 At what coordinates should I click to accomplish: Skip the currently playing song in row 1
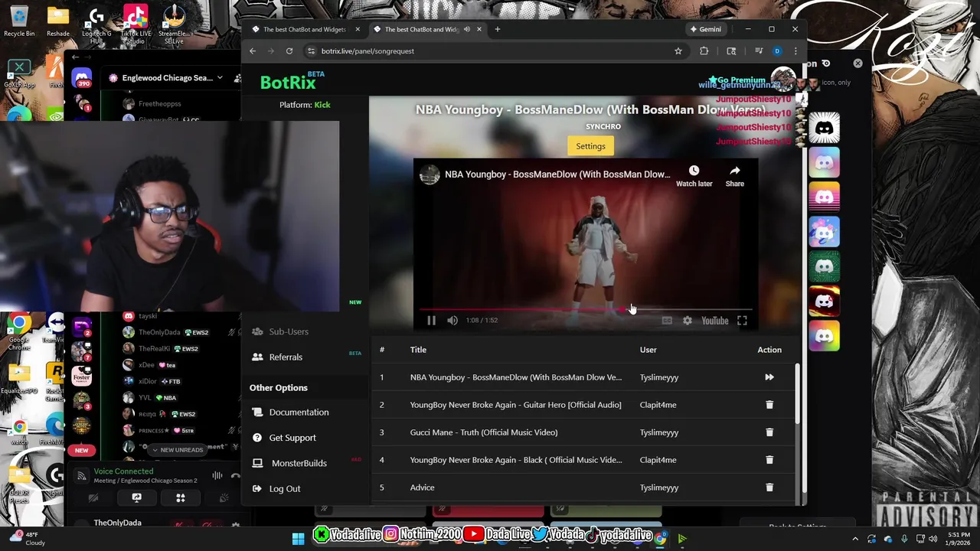pyautogui.click(x=769, y=377)
